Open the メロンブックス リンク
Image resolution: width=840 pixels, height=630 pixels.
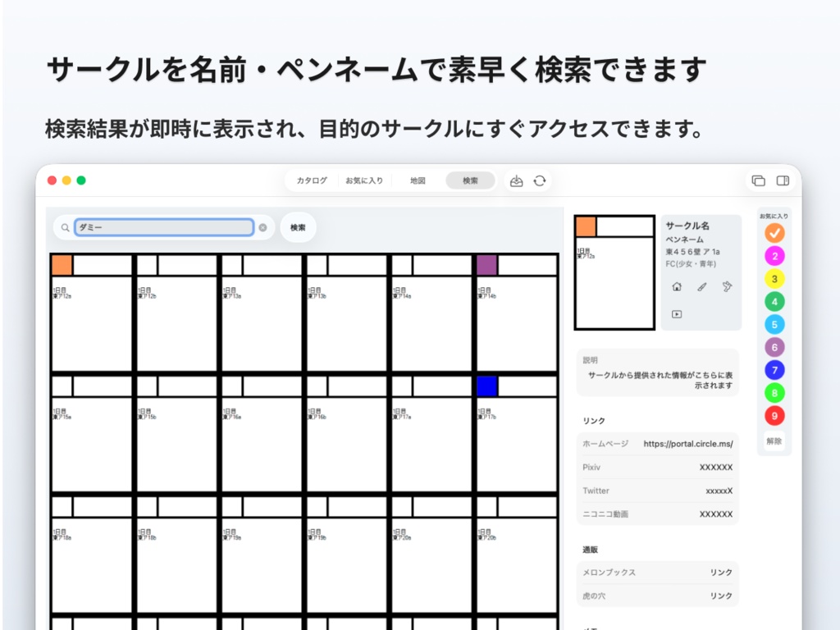pyautogui.click(x=719, y=573)
